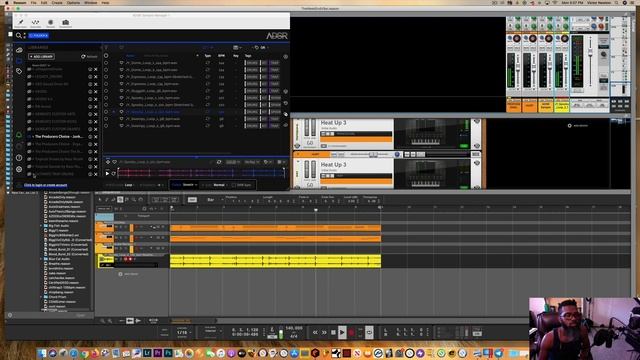Select the yellow audio clip in sequencer
The width and height of the screenshot is (640, 360).
pyautogui.click(x=276, y=261)
